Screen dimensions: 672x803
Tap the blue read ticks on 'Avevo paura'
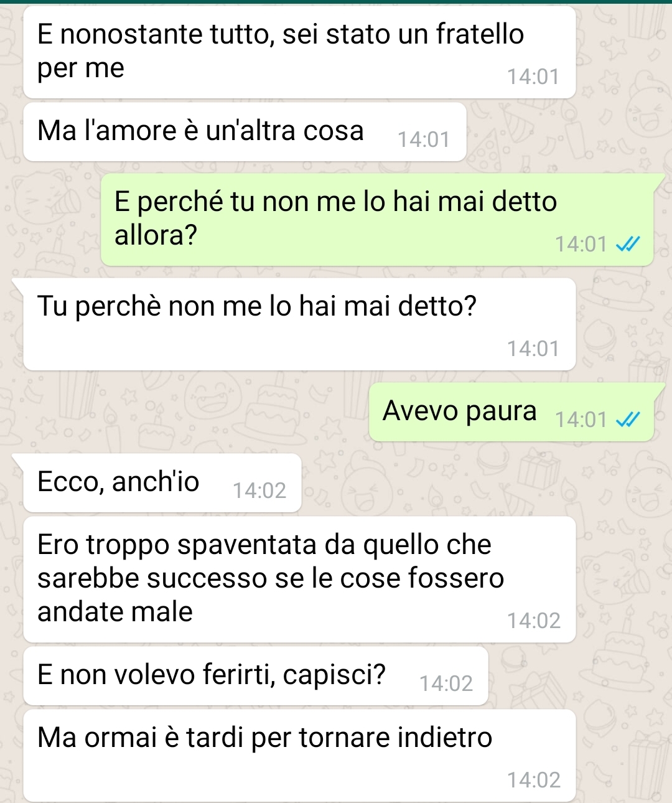tap(627, 421)
